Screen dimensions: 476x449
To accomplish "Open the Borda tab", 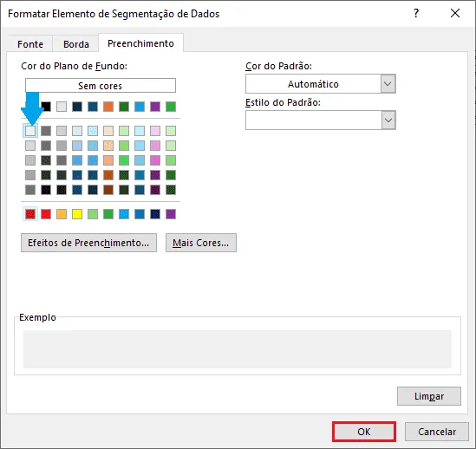I will pos(76,44).
